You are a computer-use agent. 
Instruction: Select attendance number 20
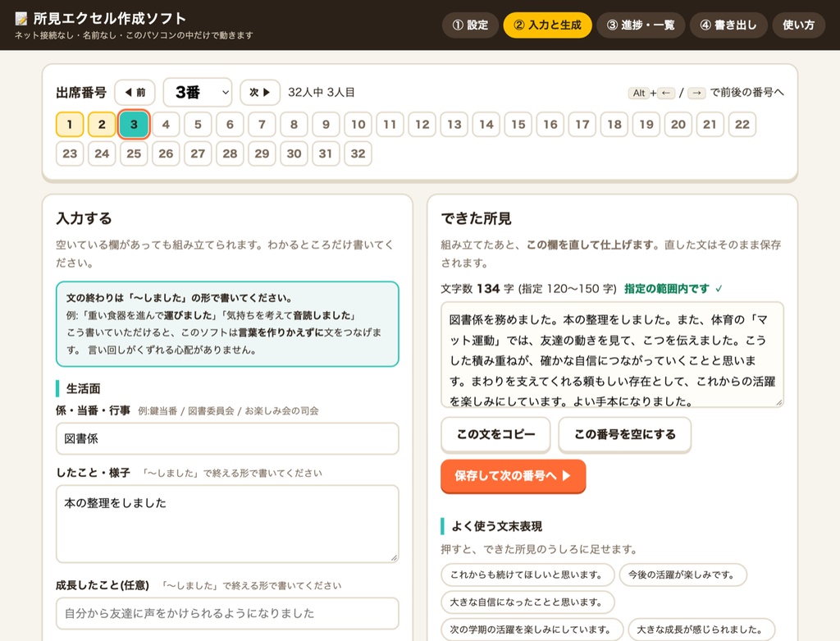coord(678,124)
